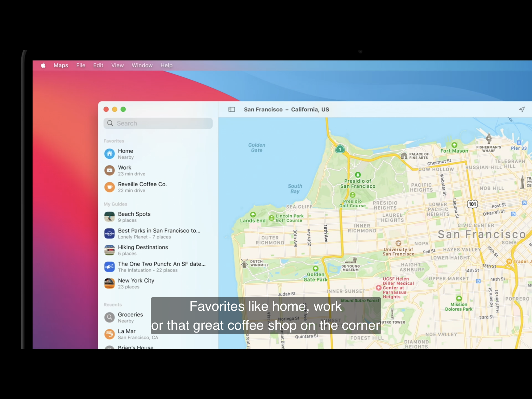The image size is (532, 399).
Task: Click the Presidio of San Francisco tree pin
Action: point(358,175)
